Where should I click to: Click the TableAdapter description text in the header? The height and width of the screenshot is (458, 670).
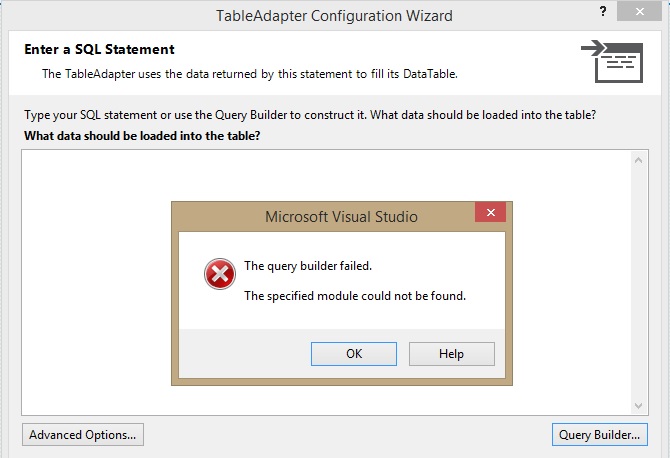[x=250, y=74]
